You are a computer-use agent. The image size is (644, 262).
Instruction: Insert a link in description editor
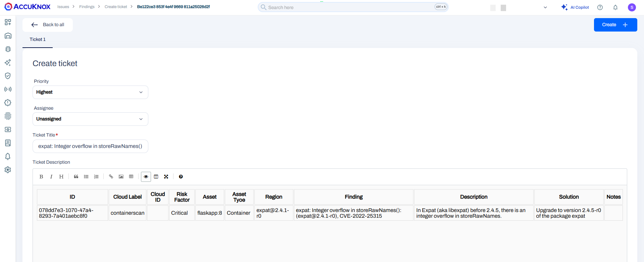click(111, 177)
